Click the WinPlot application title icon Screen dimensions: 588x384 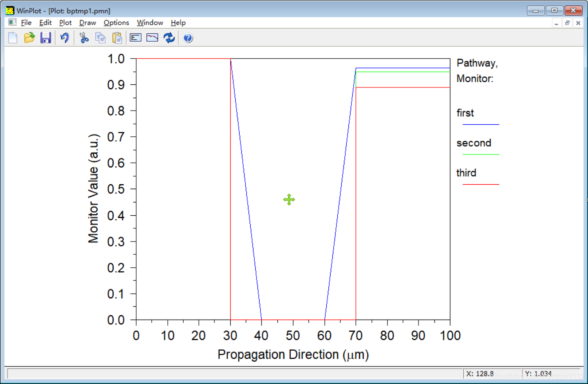10,11
